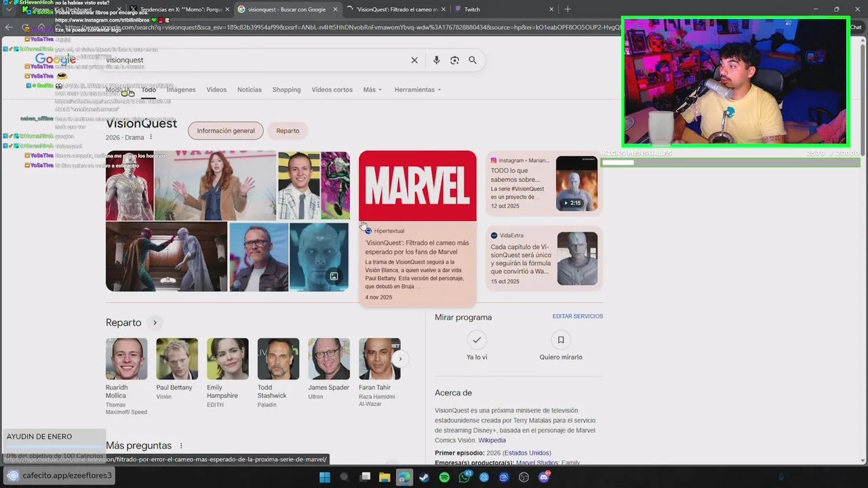Viewport: 868px width, 488px height.
Task: Open Task View from the taskbar
Action: pyautogui.click(x=365, y=477)
